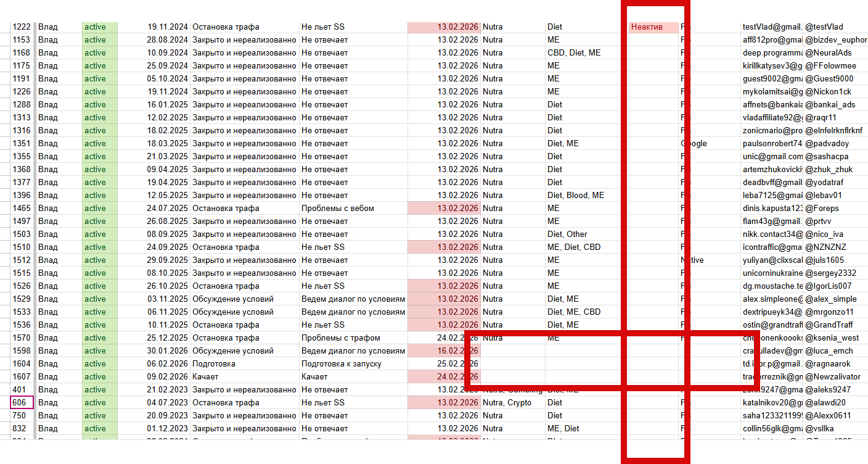Screen dimensions: 868x464
Task: Select 'Проблемы с вебом' cell
Action: click(353, 209)
